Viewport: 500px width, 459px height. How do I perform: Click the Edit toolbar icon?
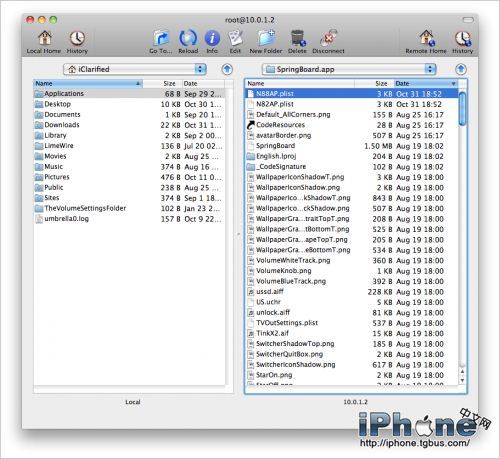235,42
